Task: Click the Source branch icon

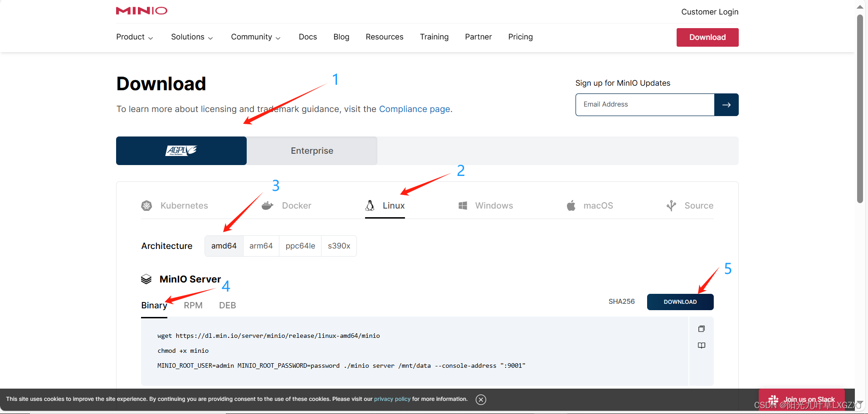Action: tap(671, 206)
